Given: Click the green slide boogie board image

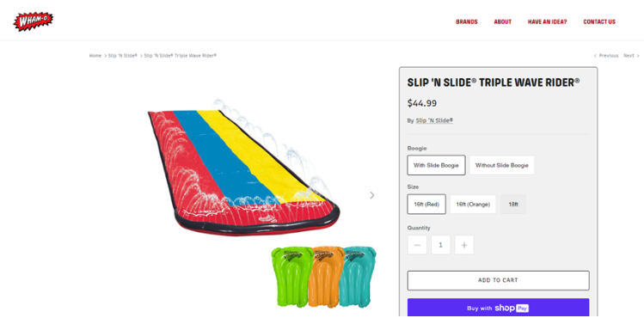Looking at the screenshot, I should click(291, 276).
